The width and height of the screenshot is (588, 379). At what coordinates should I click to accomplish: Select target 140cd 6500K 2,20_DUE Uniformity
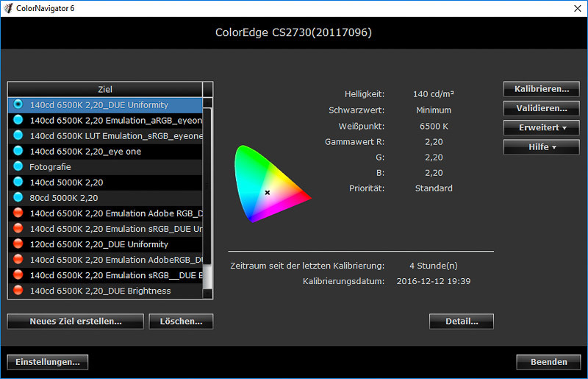(x=105, y=105)
